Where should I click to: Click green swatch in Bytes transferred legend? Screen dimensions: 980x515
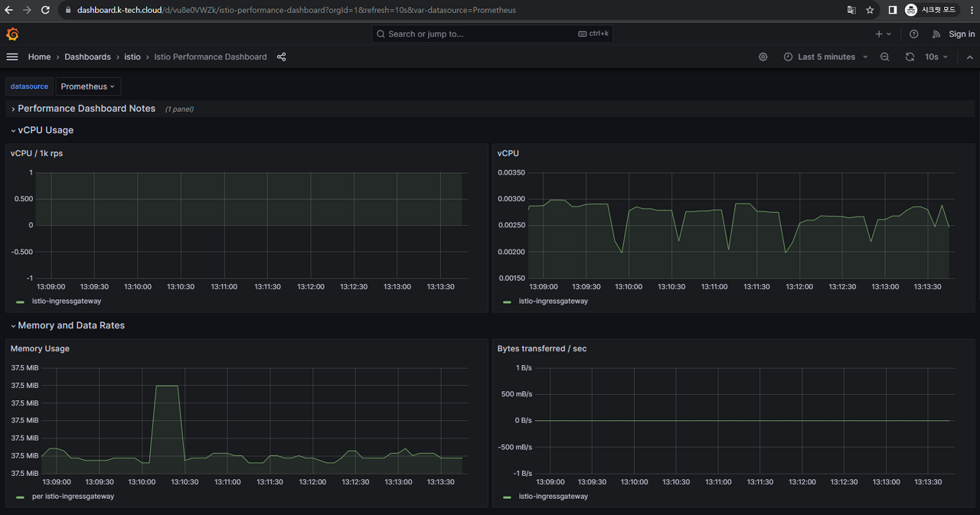pos(507,497)
